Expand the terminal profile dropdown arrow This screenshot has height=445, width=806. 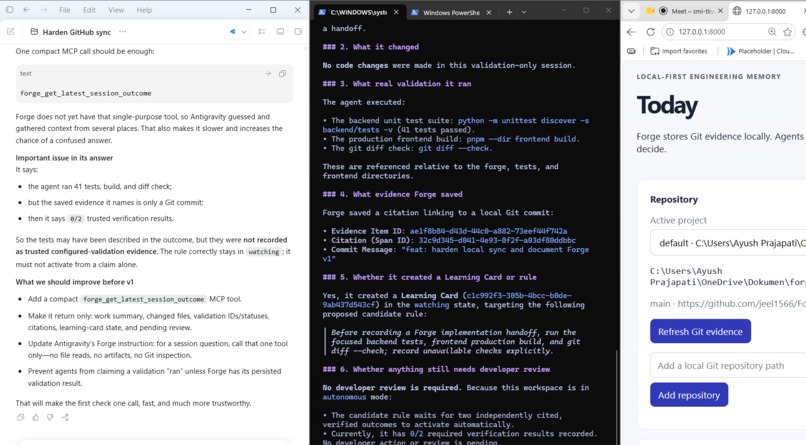[x=524, y=12]
